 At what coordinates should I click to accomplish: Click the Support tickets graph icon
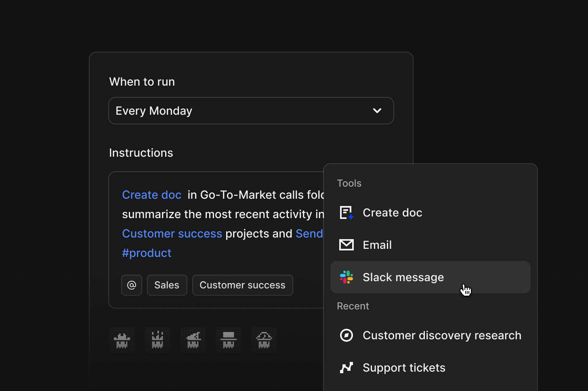346,368
